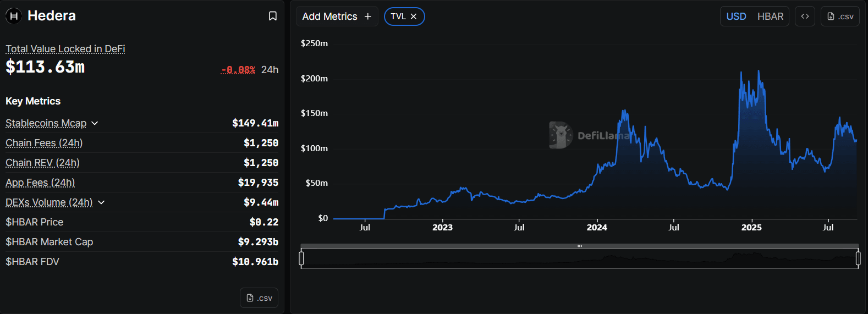Click the DefiLlama watermark logo
Viewport: 868px width, 314px height.
[x=561, y=135]
